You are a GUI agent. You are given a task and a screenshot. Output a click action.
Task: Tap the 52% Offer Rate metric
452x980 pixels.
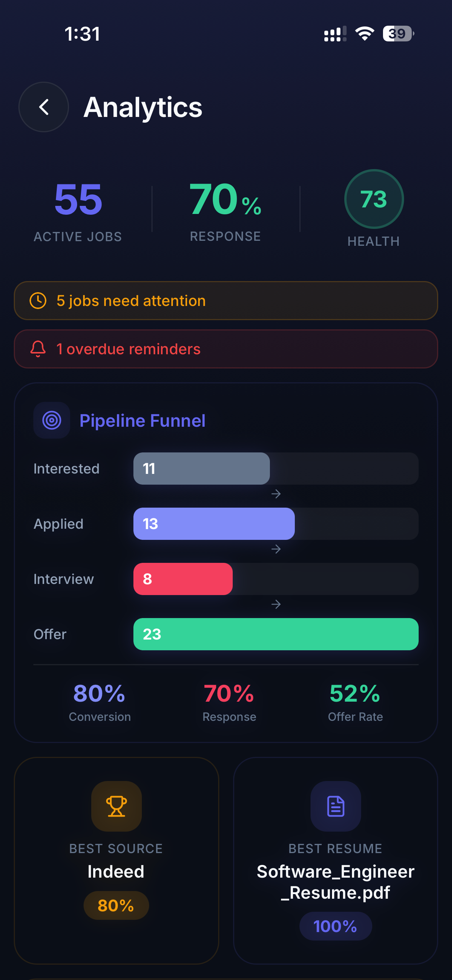(x=355, y=702)
